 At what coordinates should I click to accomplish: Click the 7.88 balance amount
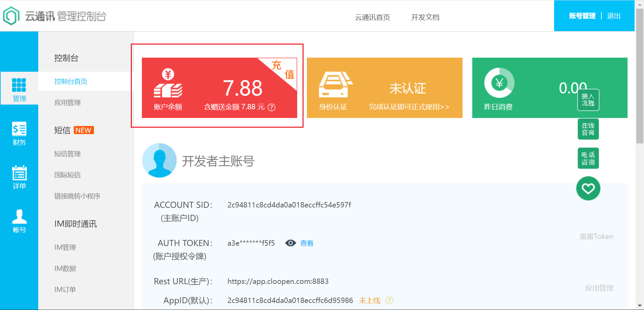click(243, 88)
